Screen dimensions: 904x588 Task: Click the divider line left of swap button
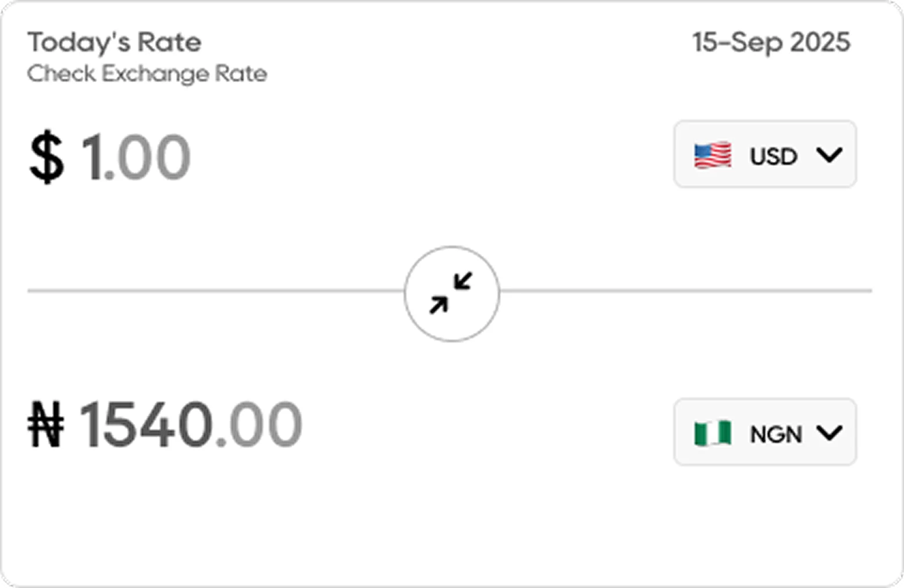(215, 290)
